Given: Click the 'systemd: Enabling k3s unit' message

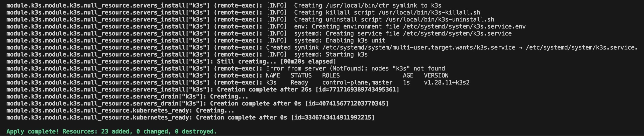Looking at the screenshot, I should 340,40.
